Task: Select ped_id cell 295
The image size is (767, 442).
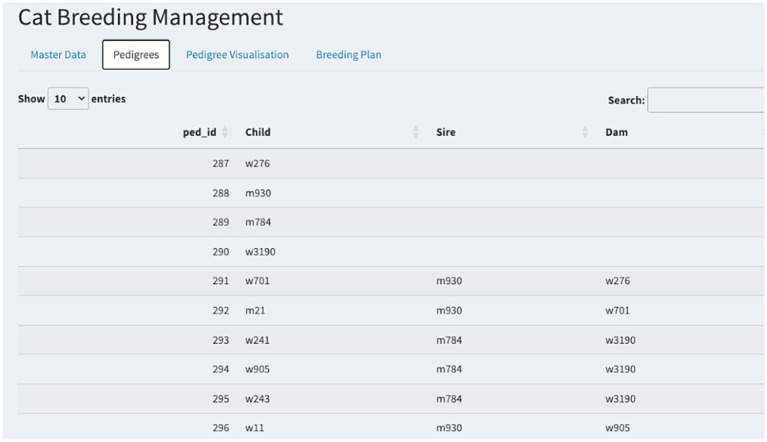Action: click(221, 399)
